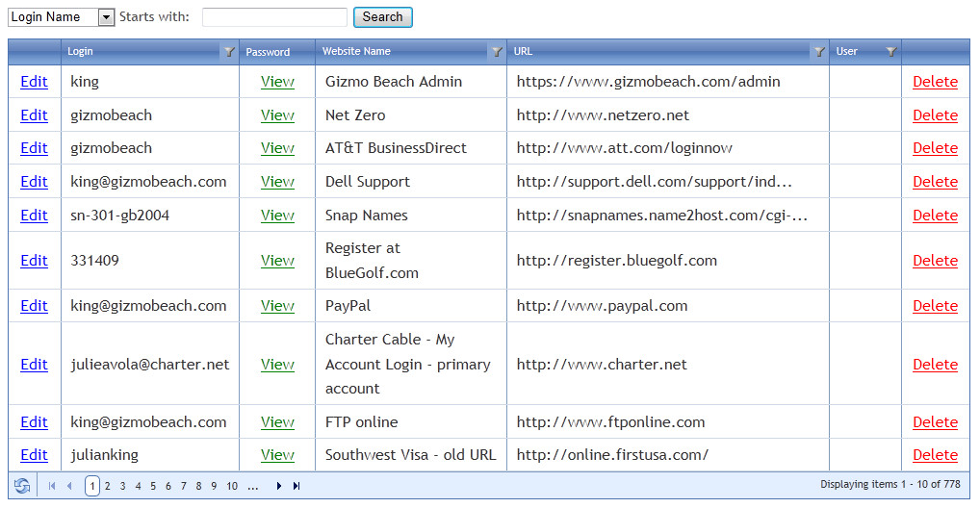The height and width of the screenshot is (508, 980).
Task: Click the Search button
Action: [x=382, y=17]
